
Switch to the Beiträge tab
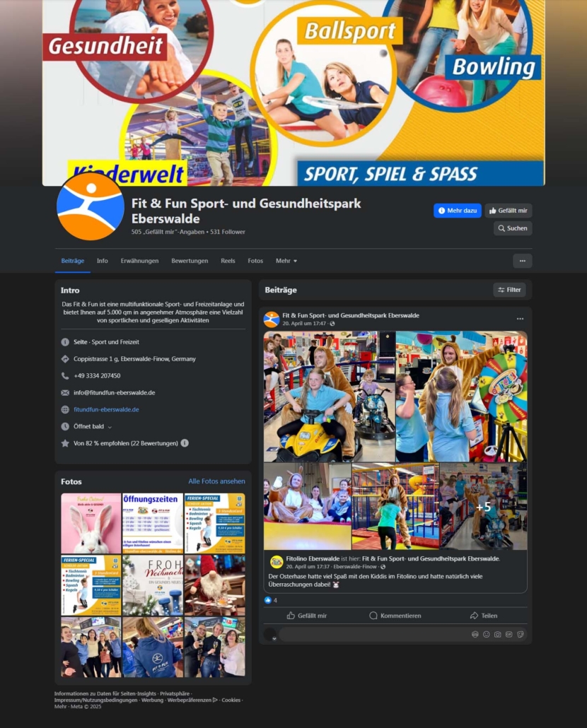coord(72,261)
